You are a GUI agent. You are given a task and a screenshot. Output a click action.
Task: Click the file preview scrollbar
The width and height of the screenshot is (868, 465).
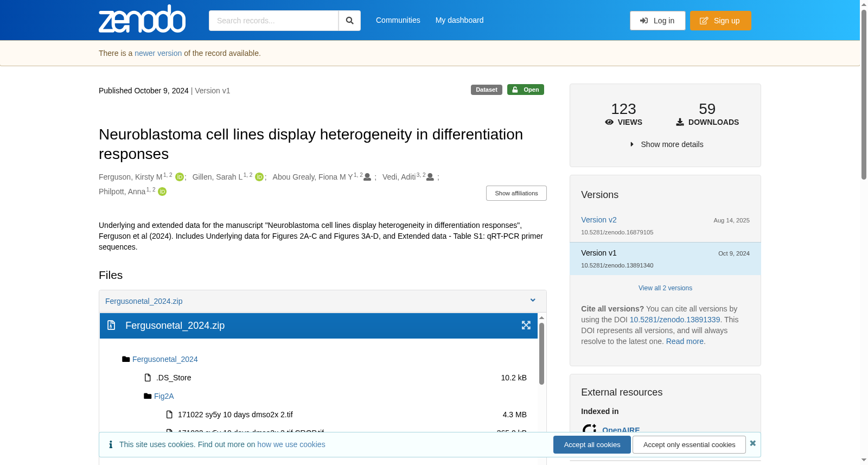(541, 353)
